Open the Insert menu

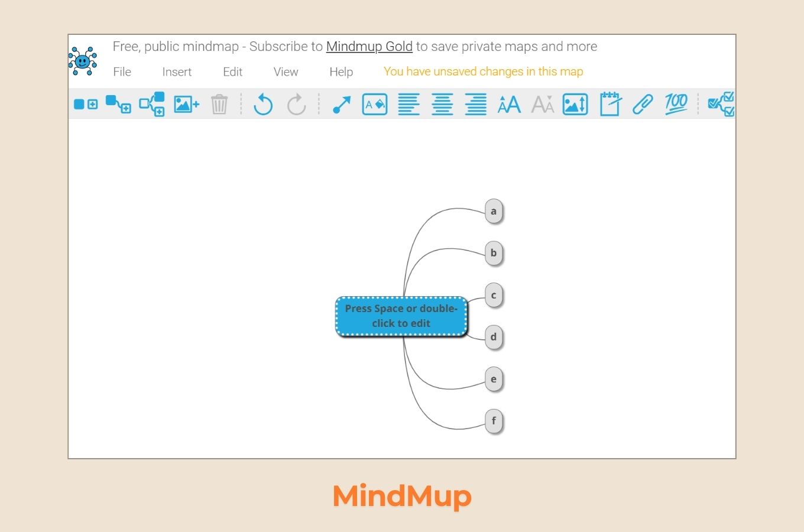[x=177, y=72]
